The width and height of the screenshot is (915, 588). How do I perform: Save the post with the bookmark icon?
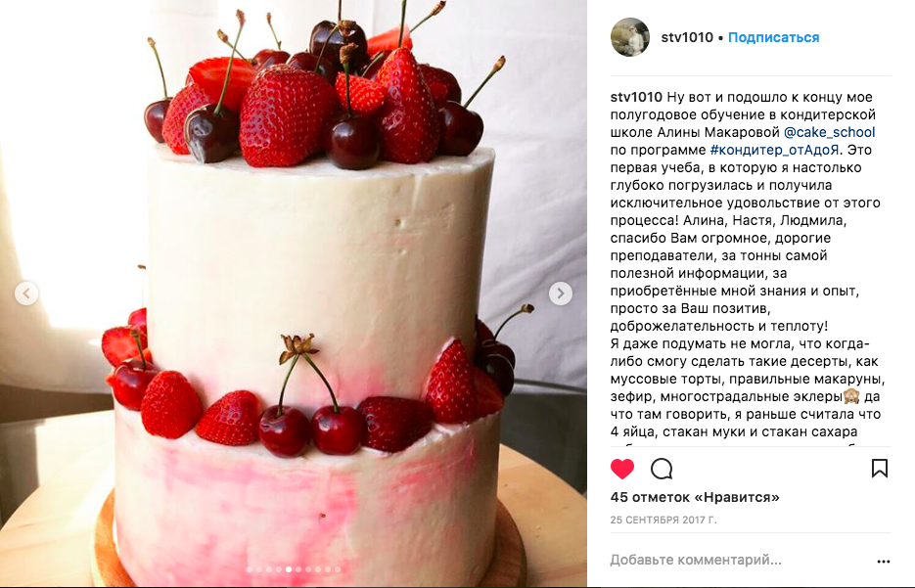pyautogui.click(x=880, y=468)
